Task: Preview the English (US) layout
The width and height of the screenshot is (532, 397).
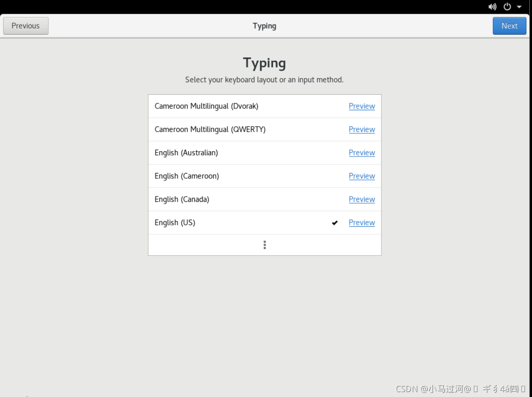Action: 361,223
